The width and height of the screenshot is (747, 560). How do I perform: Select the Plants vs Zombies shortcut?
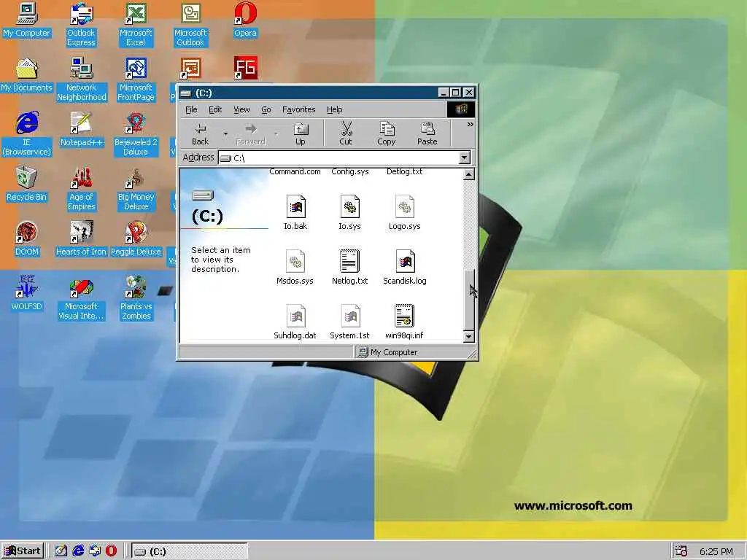(x=136, y=298)
